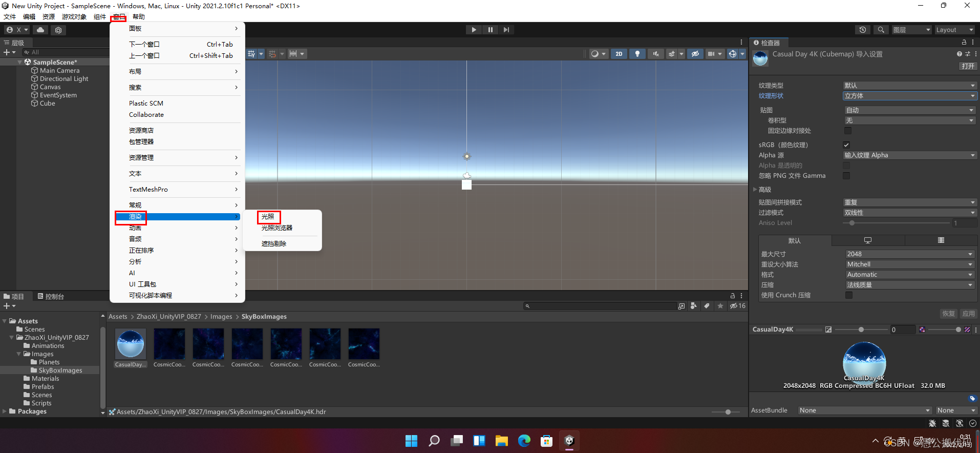The image size is (980, 453).
Task: Open Plastic SCM from window menu
Action: (x=146, y=104)
